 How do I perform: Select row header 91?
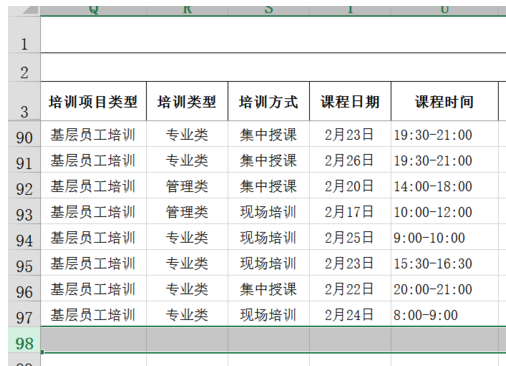pyautogui.click(x=24, y=160)
